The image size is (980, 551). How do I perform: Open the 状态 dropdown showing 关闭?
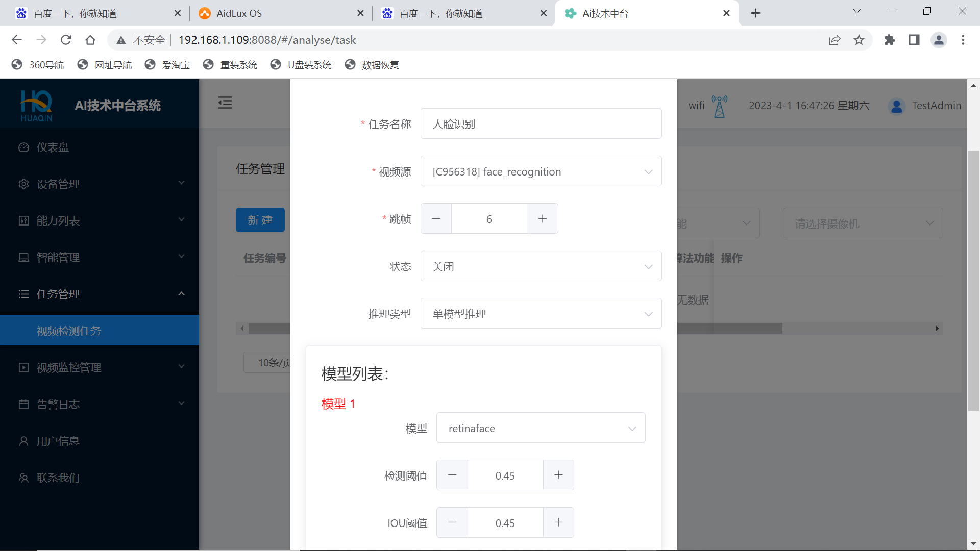(x=541, y=266)
